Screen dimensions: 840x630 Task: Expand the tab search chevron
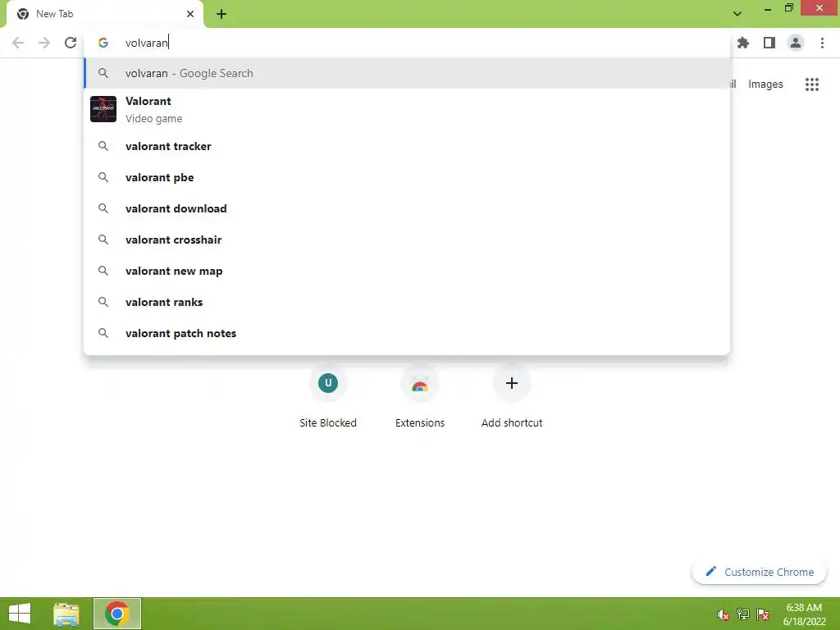[737, 14]
